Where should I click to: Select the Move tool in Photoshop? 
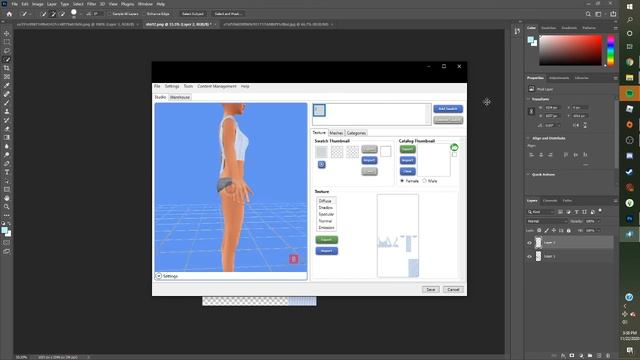[7, 33]
